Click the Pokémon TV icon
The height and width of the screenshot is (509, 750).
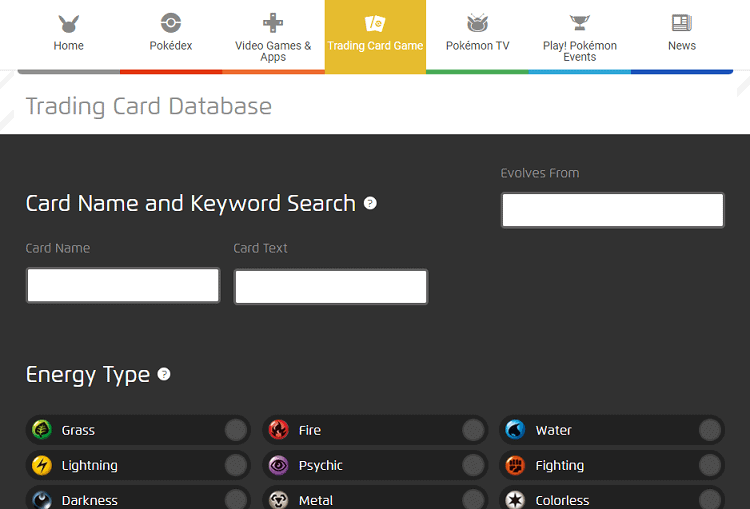tap(477, 23)
